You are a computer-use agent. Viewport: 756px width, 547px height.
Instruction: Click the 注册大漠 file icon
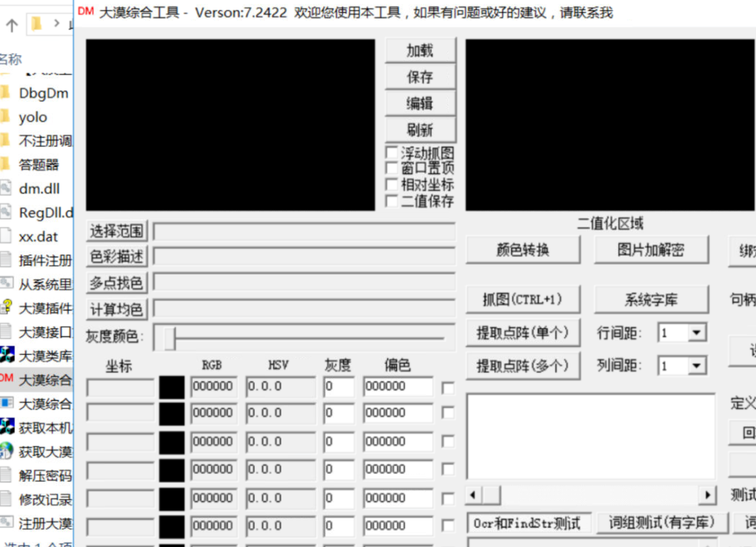6,522
